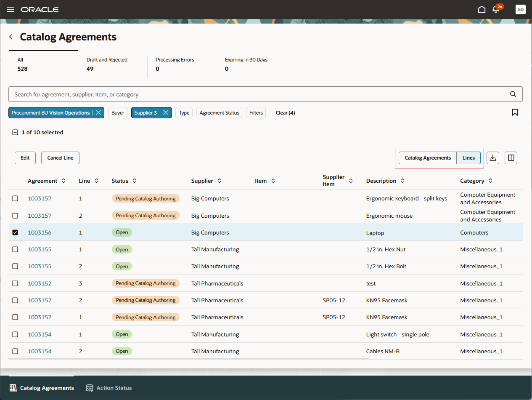
Task: Collapse the '1 of 10 selected' section
Action: (x=15, y=132)
